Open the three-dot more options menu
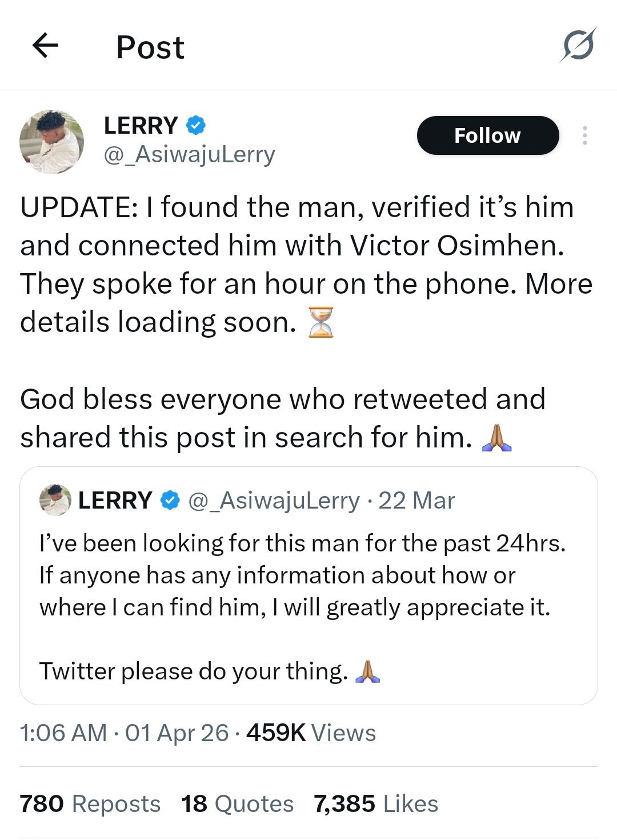Image resolution: width=617 pixels, height=840 pixels. 584,135
